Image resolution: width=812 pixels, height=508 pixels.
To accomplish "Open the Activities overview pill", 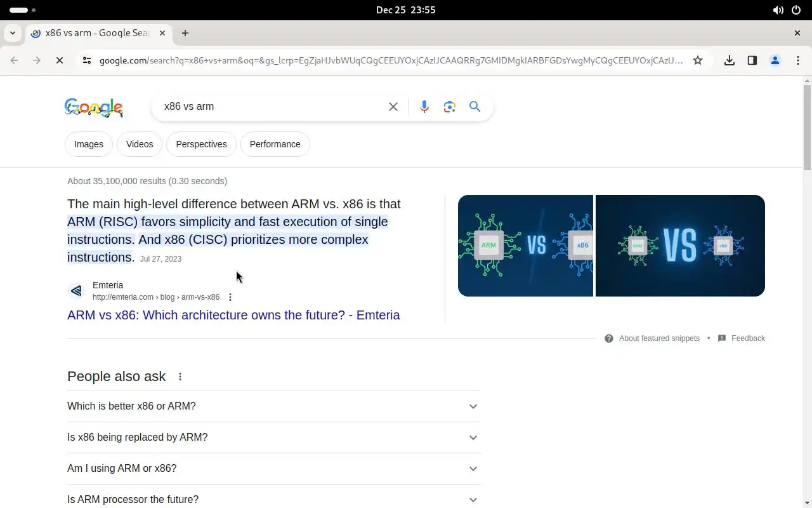I will coord(23,10).
